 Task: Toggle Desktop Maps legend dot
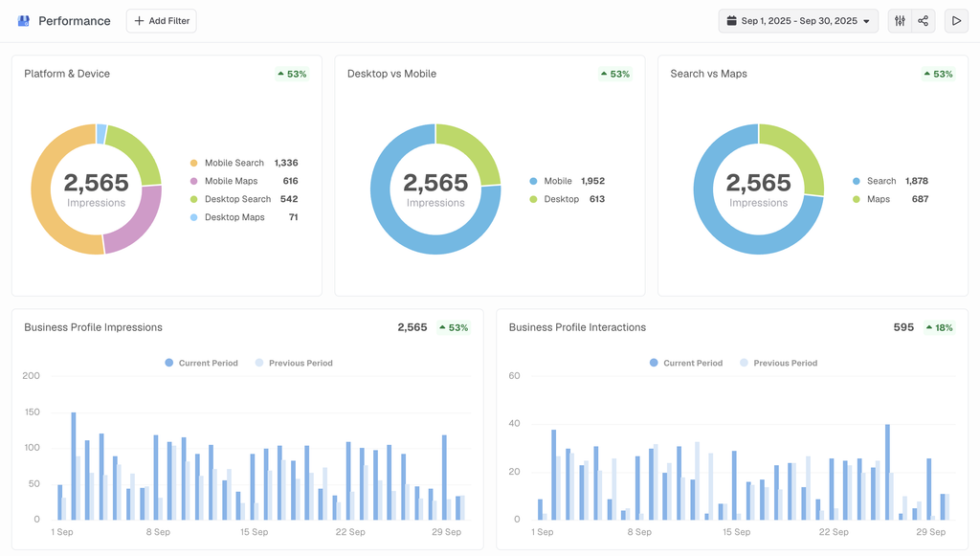(193, 217)
